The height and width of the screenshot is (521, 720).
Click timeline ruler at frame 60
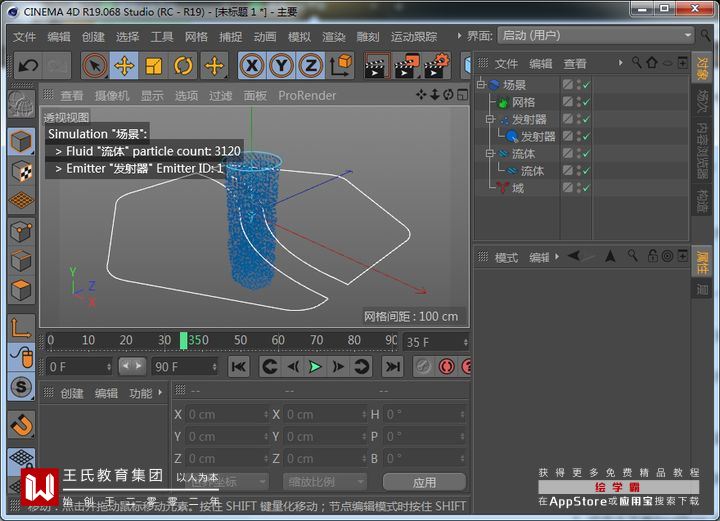[x=278, y=340]
